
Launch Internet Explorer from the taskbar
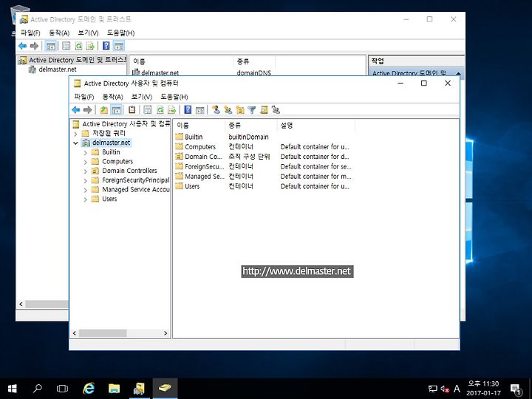89,389
